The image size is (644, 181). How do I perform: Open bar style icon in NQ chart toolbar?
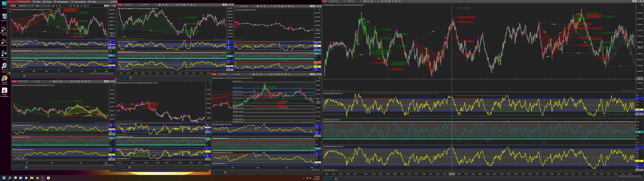tap(365, 1)
